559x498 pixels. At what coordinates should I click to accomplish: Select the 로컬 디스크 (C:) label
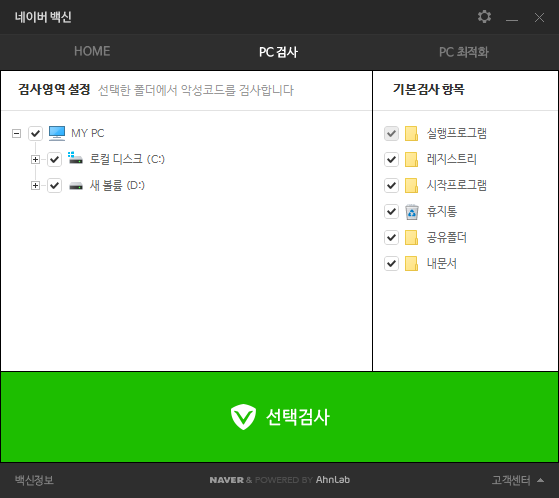(127, 159)
